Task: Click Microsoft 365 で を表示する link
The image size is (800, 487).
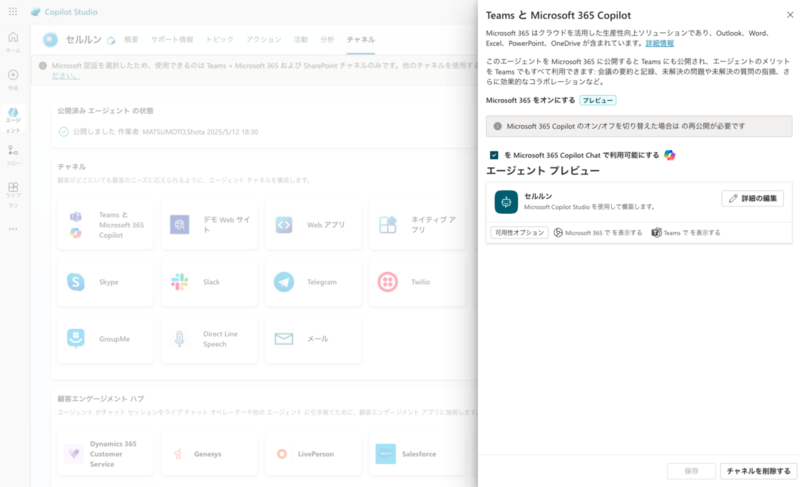Action: (x=598, y=233)
